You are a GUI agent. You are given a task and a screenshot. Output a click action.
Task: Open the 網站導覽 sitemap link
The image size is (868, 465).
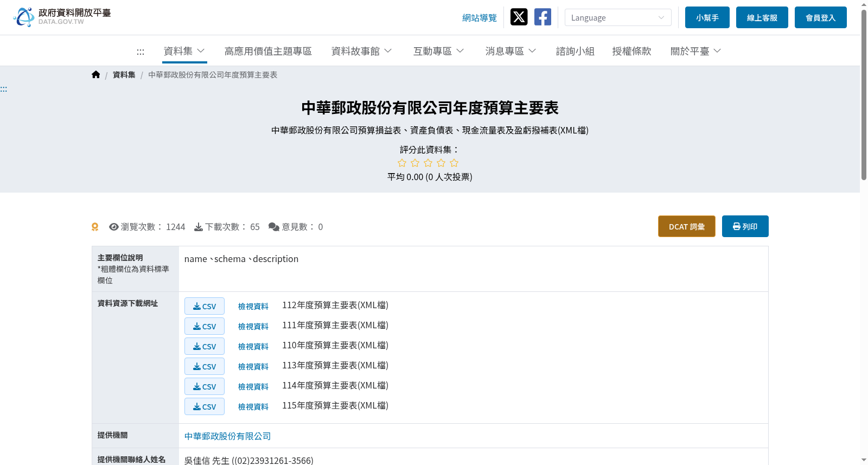pos(480,18)
